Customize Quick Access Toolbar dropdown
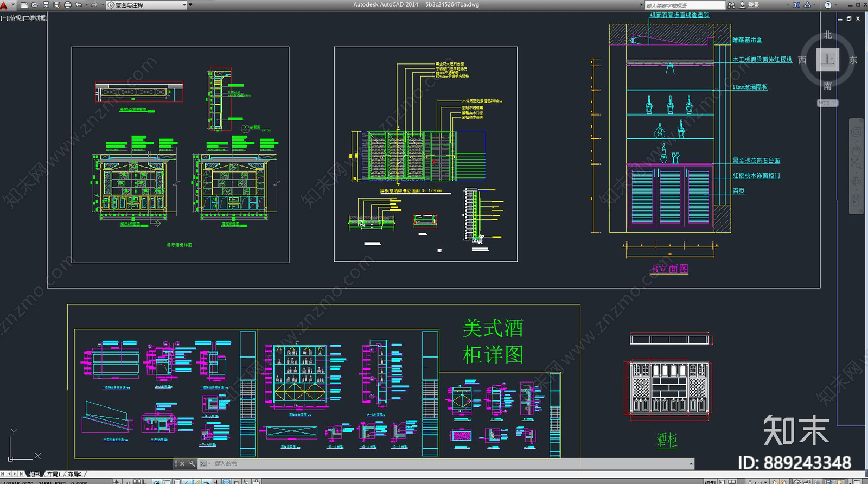 (x=190, y=5)
